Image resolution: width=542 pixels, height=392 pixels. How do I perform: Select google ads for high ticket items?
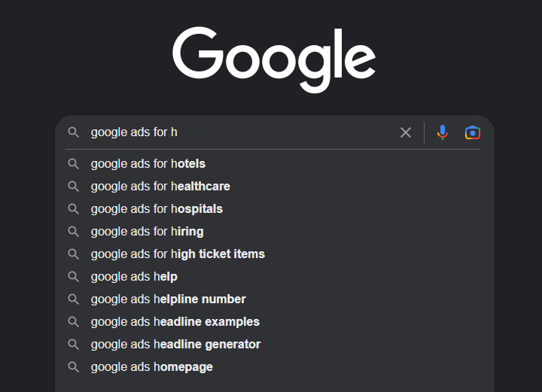(x=275, y=254)
